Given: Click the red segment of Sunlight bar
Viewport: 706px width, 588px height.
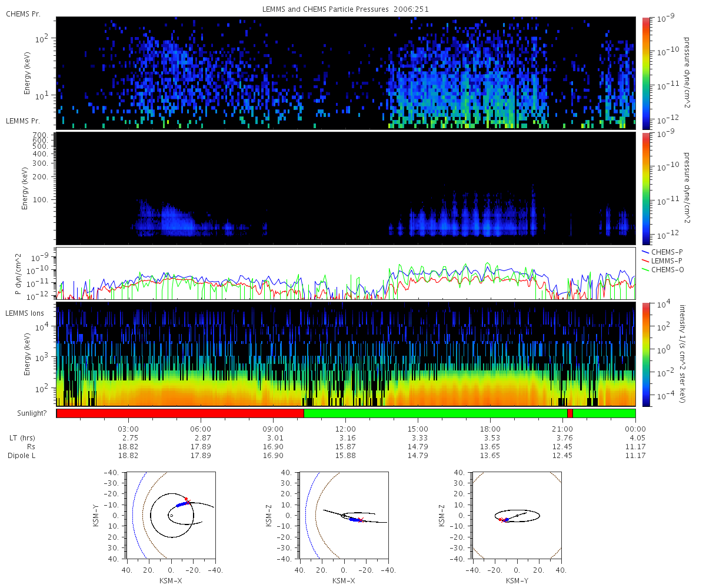Looking at the screenshot, I should pyautogui.click(x=180, y=413).
